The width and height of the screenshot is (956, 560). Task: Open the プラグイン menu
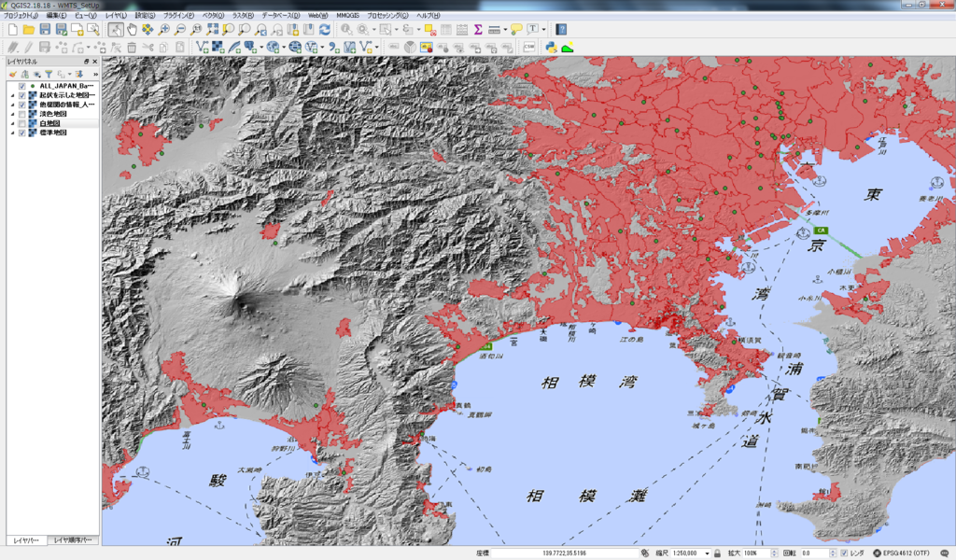coord(178,15)
